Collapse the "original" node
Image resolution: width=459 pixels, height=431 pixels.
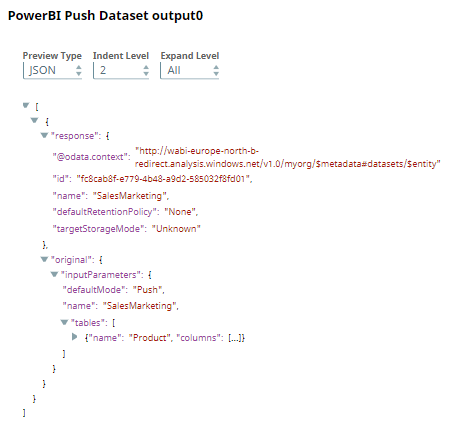44,259
